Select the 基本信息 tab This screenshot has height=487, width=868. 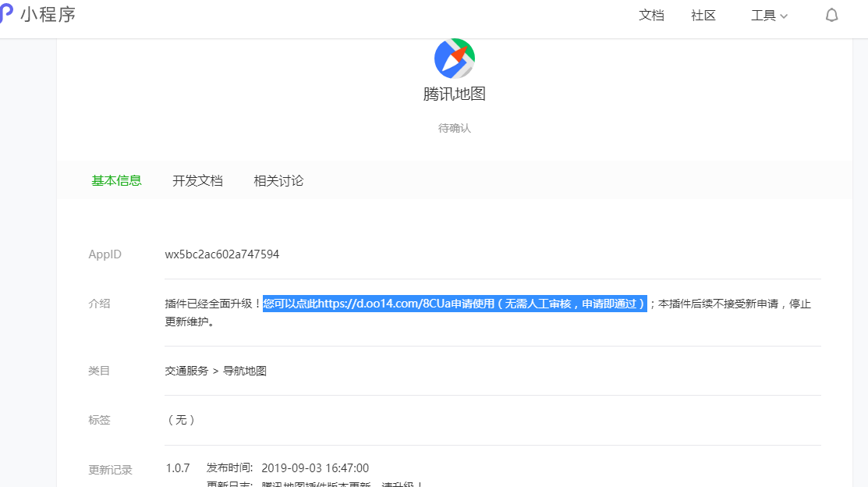[x=116, y=180]
